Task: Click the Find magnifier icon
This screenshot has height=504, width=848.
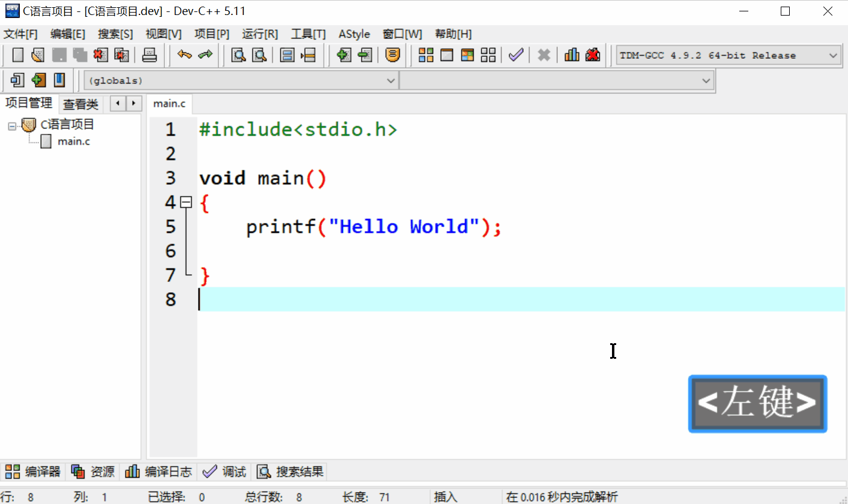Action: [238, 55]
